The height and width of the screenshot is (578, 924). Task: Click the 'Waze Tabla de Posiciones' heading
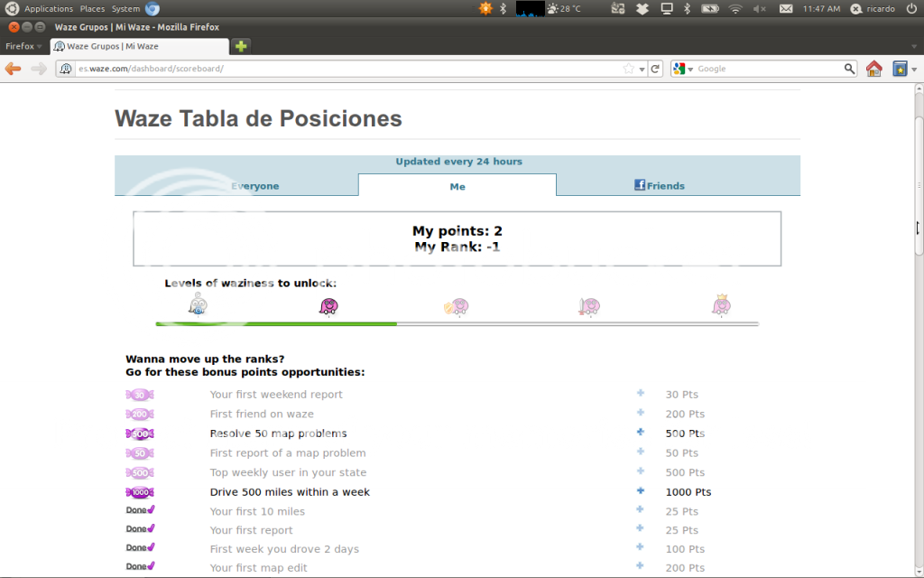[x=258, y=118]
